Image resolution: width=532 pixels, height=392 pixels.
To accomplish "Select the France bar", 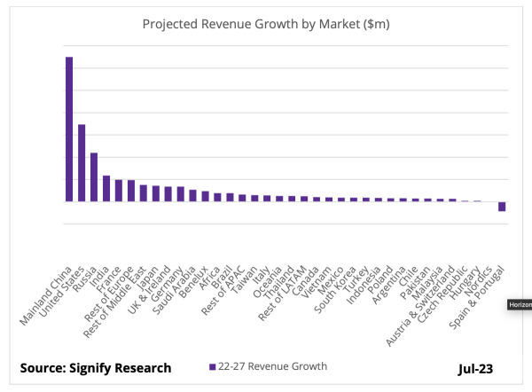I will [119, 191].
